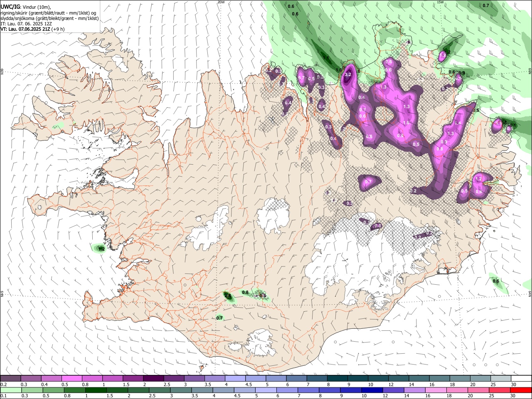Image resolution: width=532 pixels, height=399 pixels.
Task: Click the 25 label in the bottom legend row
Action: pyautogui.click(x=491, y=396)
